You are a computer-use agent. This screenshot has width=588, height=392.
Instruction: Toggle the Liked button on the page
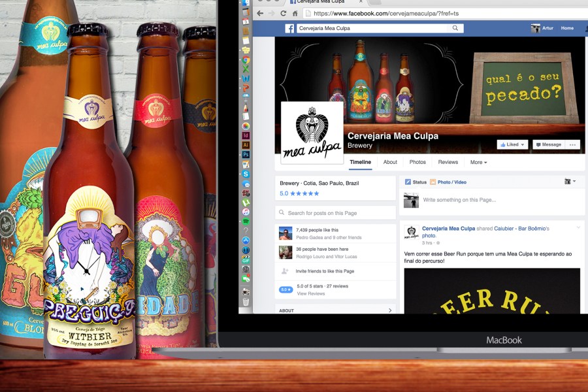[512, 144]
